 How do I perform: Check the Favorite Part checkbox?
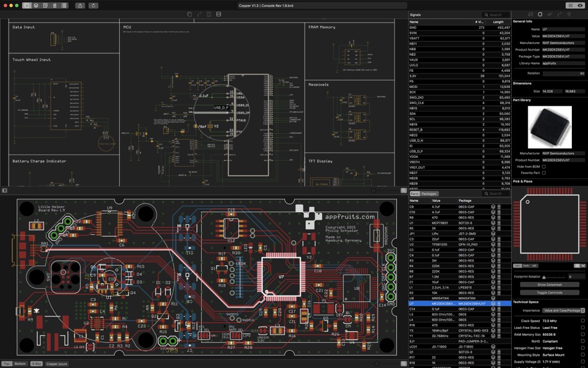pyautogui.click(x=543, y=173)
